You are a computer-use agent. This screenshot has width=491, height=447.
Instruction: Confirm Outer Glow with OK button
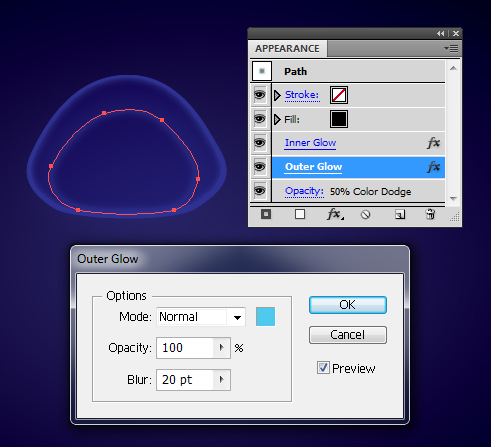(348, 305)
